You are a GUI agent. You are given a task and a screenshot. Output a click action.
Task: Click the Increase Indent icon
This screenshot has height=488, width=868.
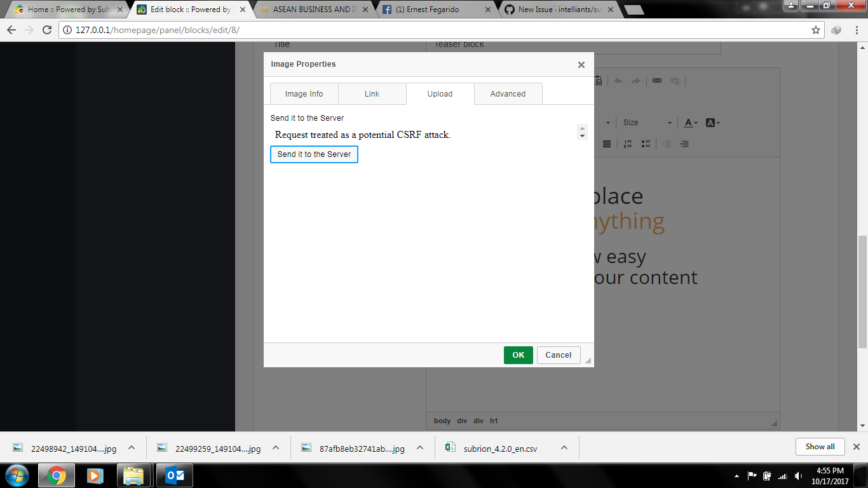coord(684,144)
